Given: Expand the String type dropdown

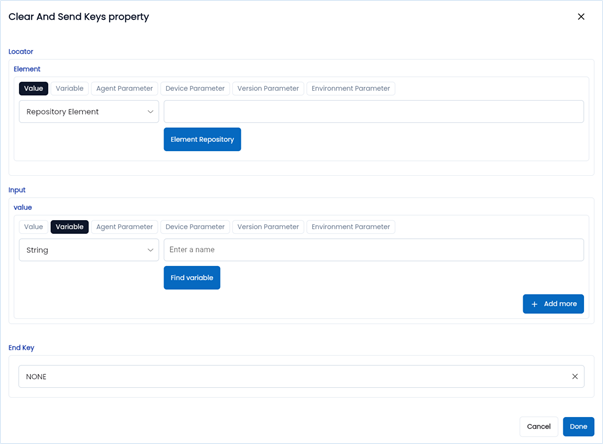Looking at the screenshot, I should pyautogui.click(x=89, y=250).
